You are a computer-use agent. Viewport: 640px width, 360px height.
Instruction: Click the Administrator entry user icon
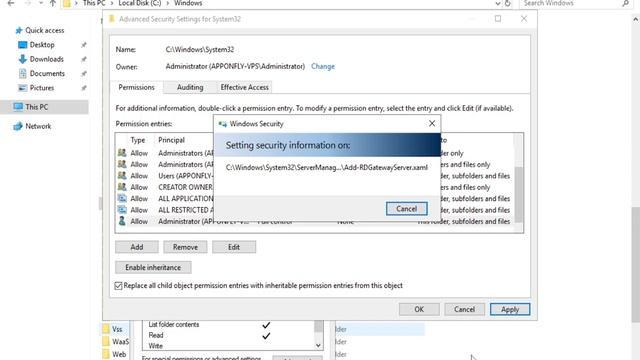(122, 221)
